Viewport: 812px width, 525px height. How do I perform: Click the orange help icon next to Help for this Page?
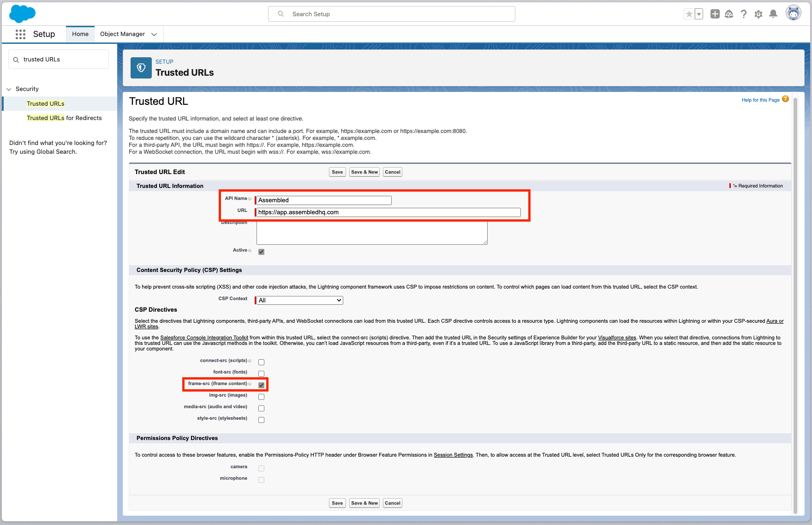[x=785, y=99]
